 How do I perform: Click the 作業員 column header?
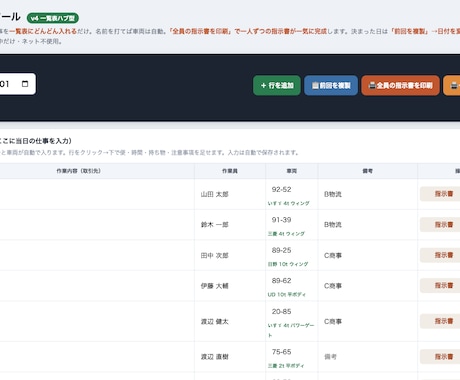click(230, 171)
